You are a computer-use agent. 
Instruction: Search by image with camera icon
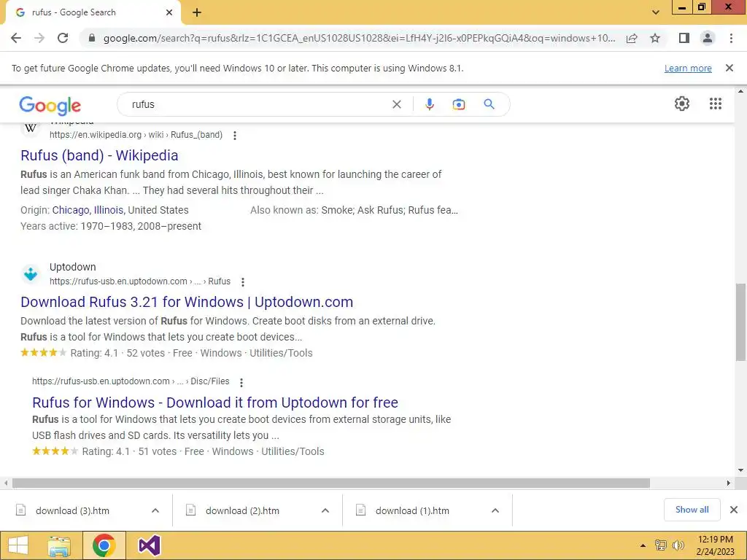459,104
